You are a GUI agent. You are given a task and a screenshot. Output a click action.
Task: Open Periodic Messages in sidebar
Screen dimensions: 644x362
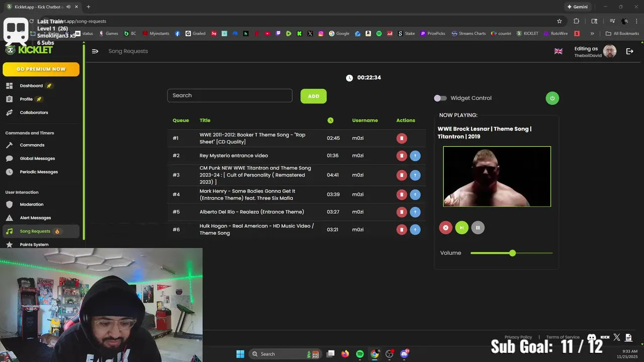(39, 172)
